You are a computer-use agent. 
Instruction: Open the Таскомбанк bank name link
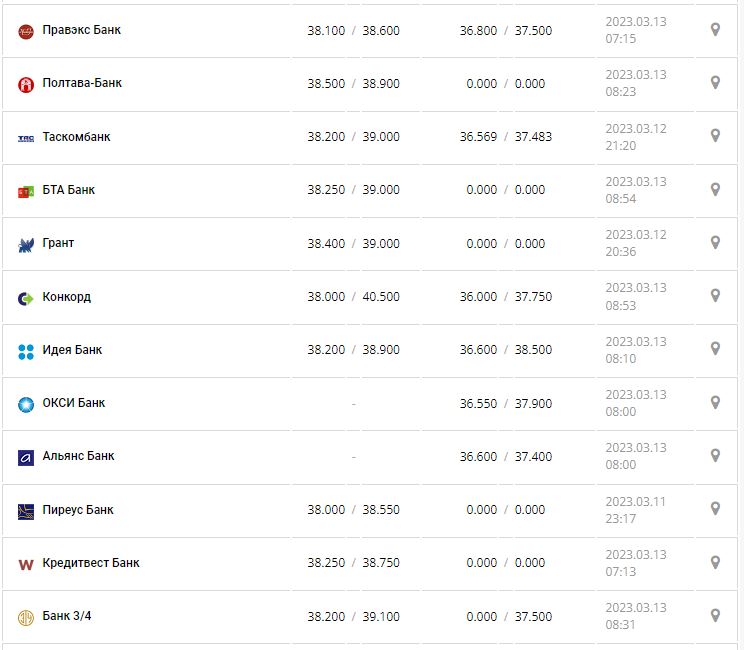76,137
